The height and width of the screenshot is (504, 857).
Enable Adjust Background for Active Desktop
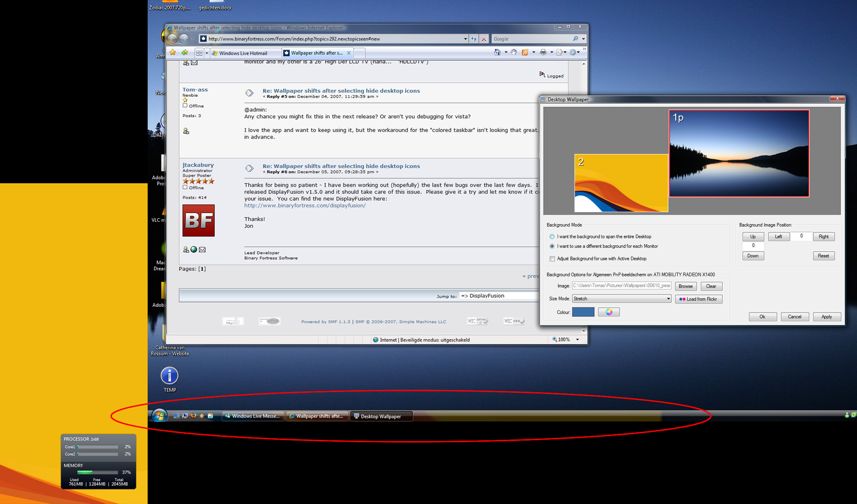[552, 259]
